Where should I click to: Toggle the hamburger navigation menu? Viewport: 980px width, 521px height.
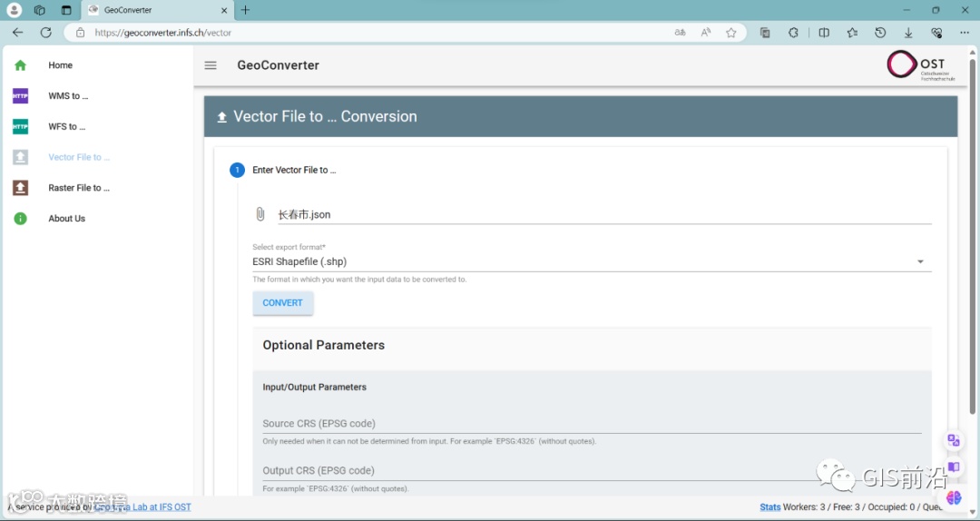pos(211,65)
